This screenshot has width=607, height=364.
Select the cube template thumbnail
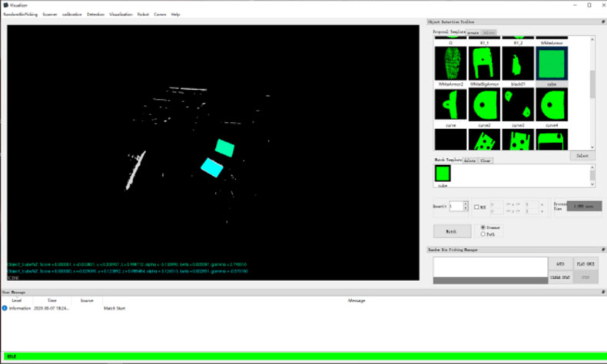pyautogui.click(x=552, y=63)
